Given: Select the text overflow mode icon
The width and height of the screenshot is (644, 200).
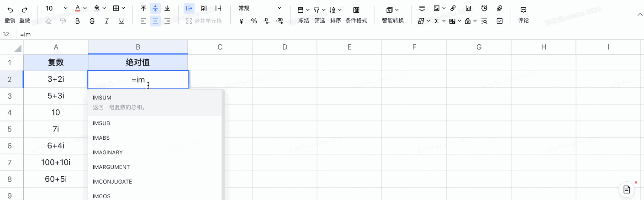Looking at the screenshot, I should tap(189, 8).
